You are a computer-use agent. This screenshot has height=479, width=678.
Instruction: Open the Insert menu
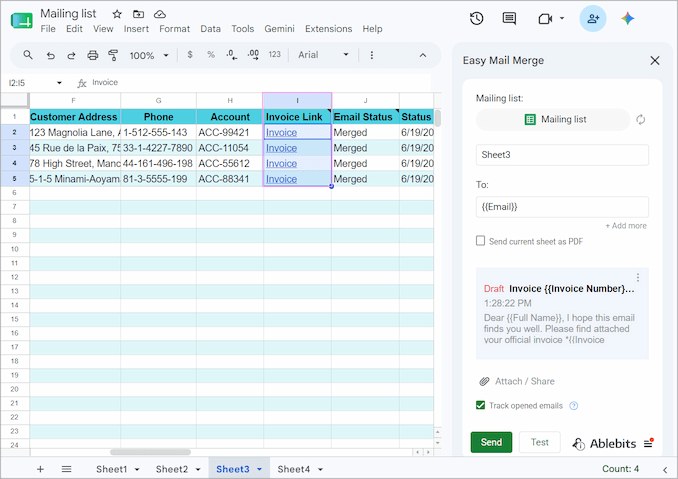136,29
